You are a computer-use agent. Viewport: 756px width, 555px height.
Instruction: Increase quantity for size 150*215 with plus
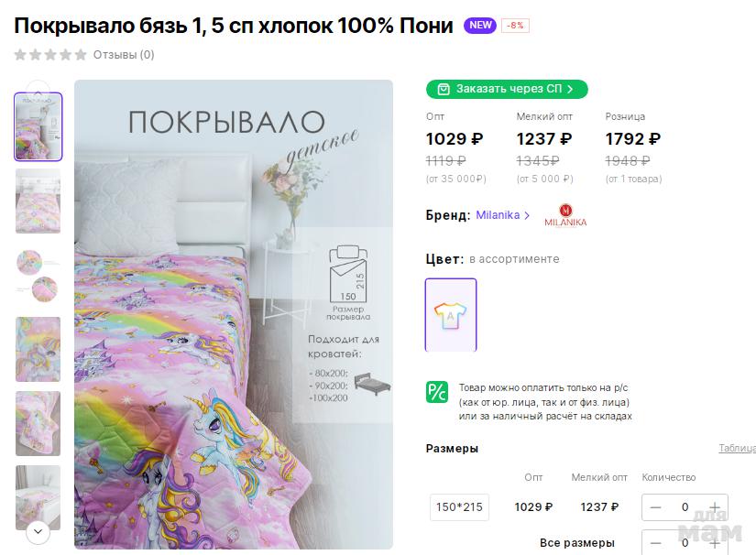(715, 507)
